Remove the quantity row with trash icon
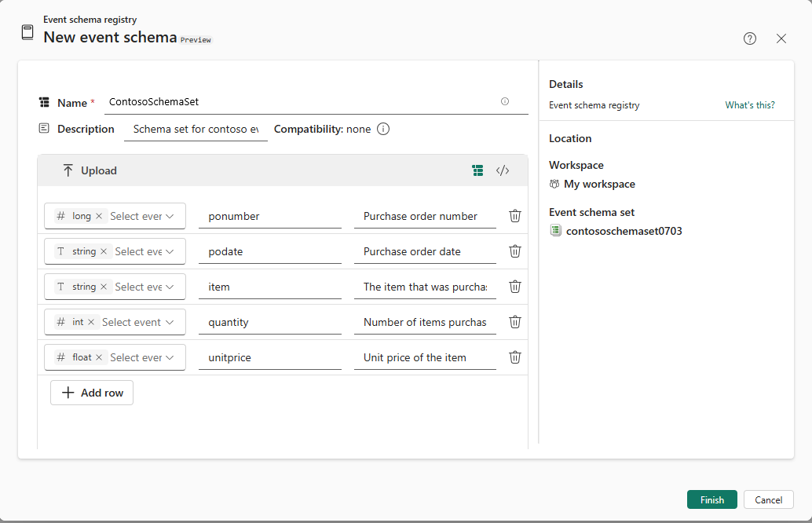 pyautogui.click(x=515, y=322)
